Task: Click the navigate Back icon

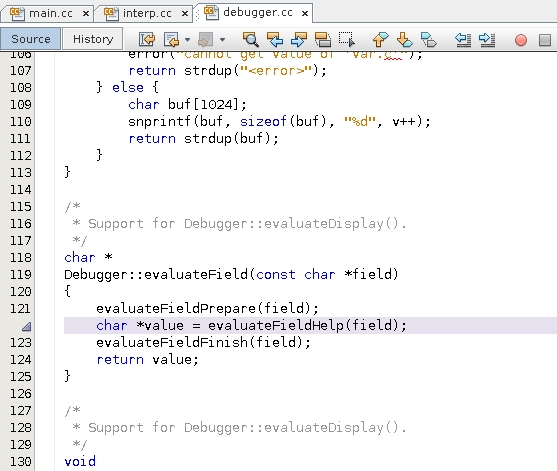Action: coord(172,39)
